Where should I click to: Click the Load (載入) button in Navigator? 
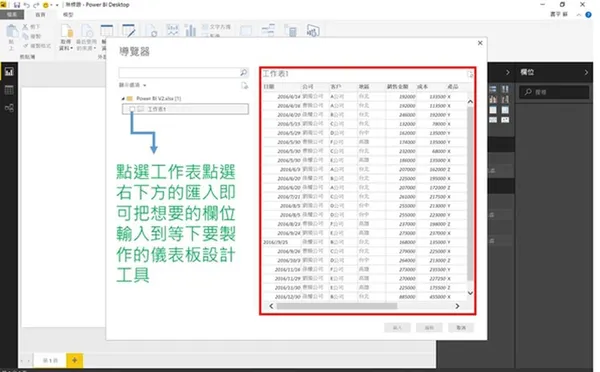pyautogui.click(x=397, y=328)
